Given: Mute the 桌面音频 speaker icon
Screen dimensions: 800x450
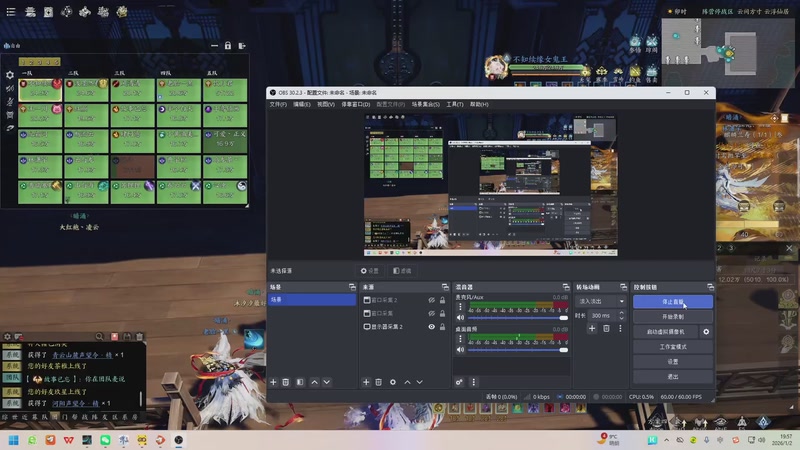Looking at the screenshot, I should pyautogui.click(x=460, y=350).
